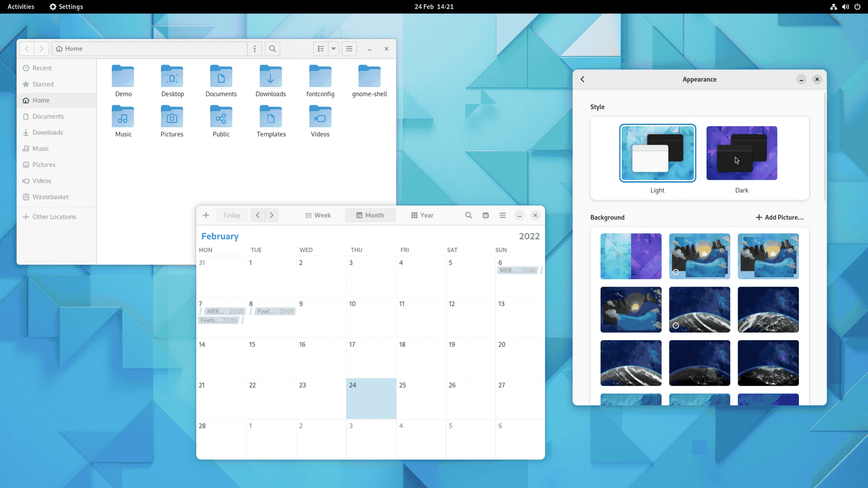Go to next month in calendar
This screenshot has height=488, width=868.
272,216
